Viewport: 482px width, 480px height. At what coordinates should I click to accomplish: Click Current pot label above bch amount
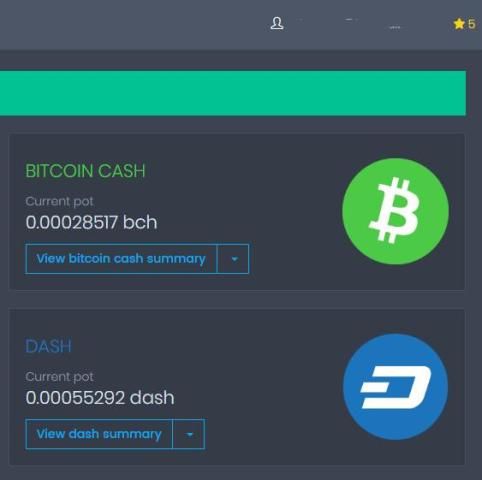(59, 202)
